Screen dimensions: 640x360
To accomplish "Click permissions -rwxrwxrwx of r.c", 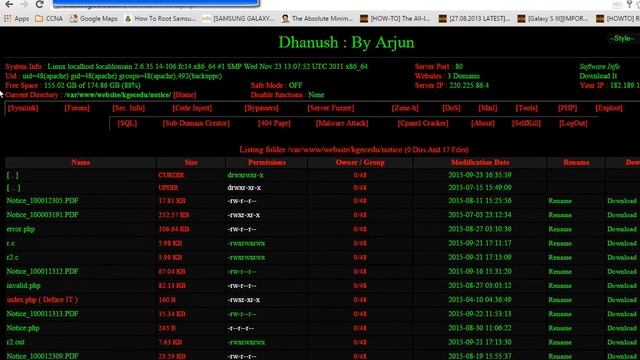I will point(246,243).
